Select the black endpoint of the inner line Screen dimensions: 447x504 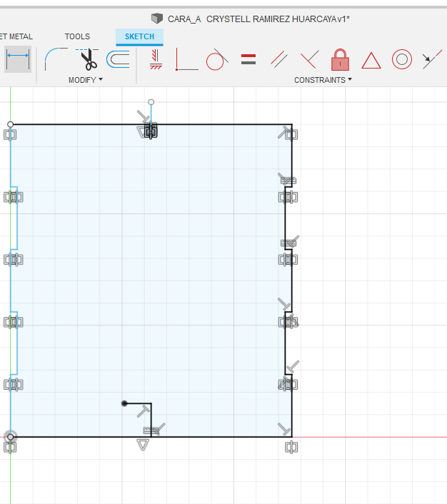124,403
